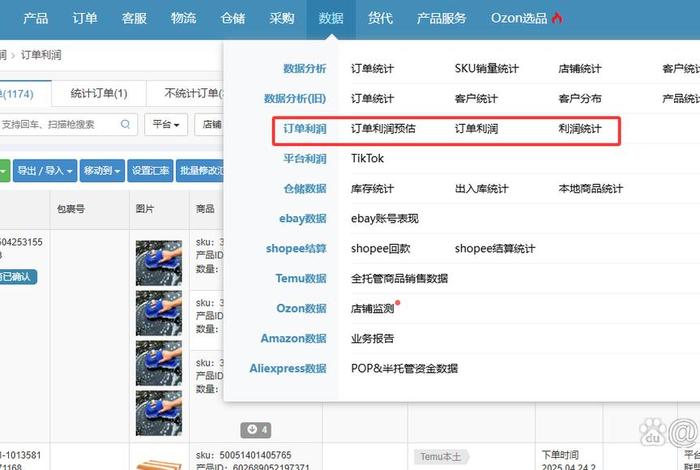This screenshot has width=700, height=470.
Task: Open 利润统计
Action: (x=580, y=129)
